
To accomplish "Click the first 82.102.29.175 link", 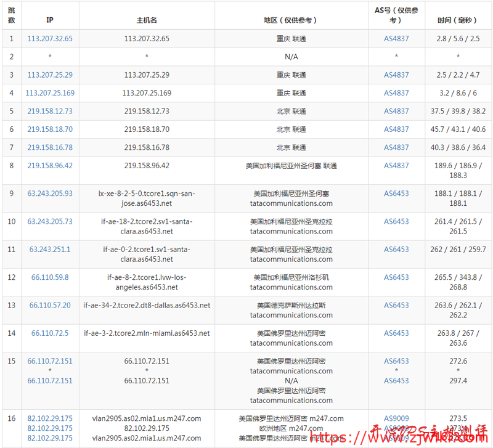I will click(x=49, y=418).
